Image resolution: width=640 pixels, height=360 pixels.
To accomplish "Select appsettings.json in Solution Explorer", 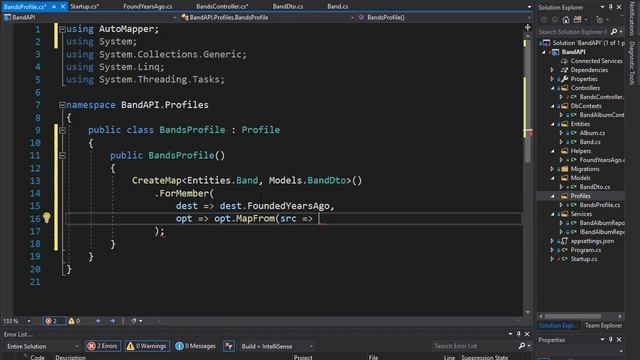I will click(592, 241).
